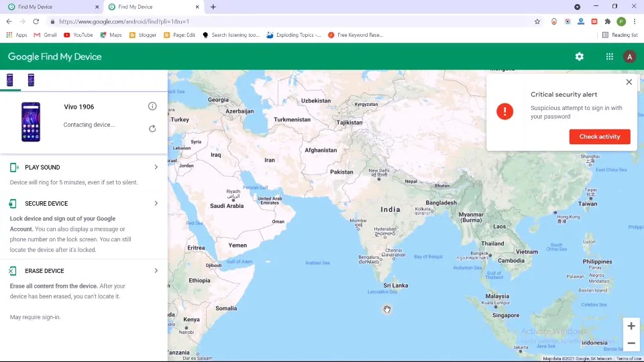Expand the Secure Device chevron

156,203
